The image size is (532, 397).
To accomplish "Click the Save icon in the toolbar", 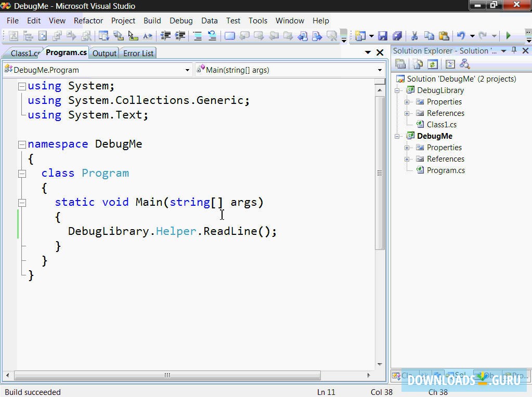I will click(x=383, y=36).
